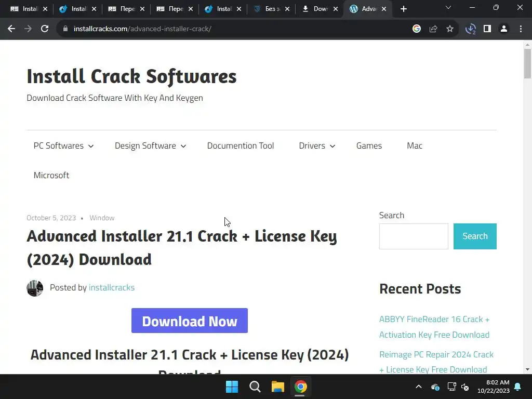Click the muted volume tray icon
This screenshot has height=399, width=532.
[x=465, y=387]
